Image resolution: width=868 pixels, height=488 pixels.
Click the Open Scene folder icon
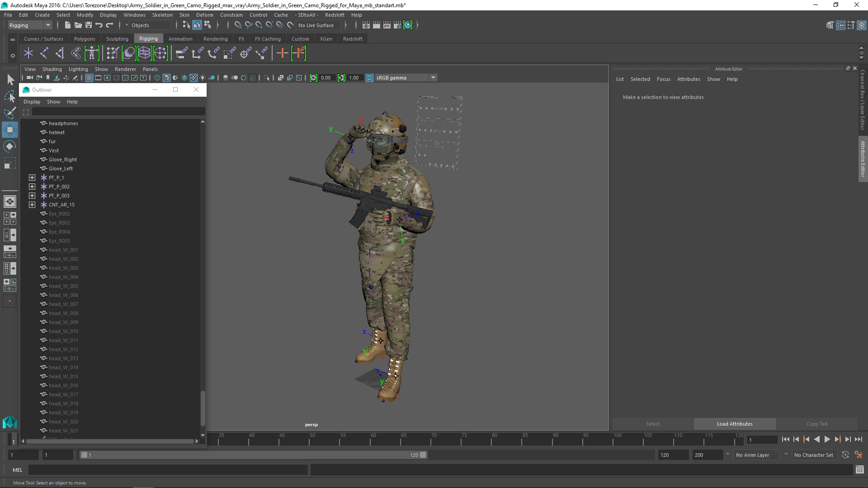78,25
